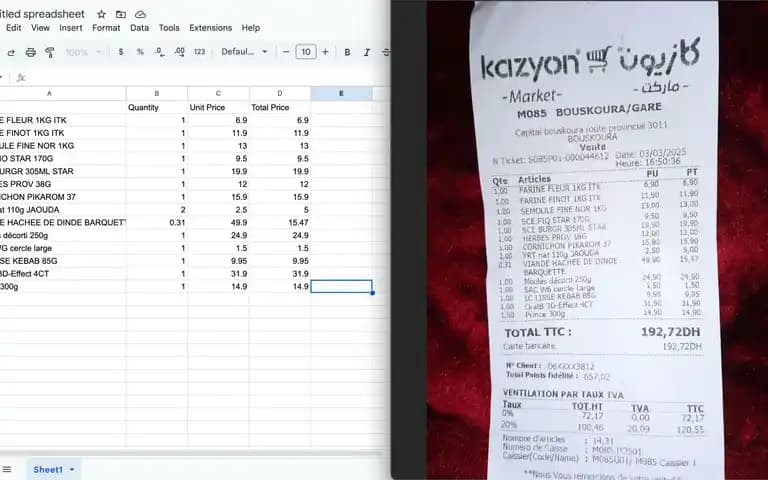768x480 pixels.
Task: Select the Unit Price header cell
Action: [x=218, y=107]
